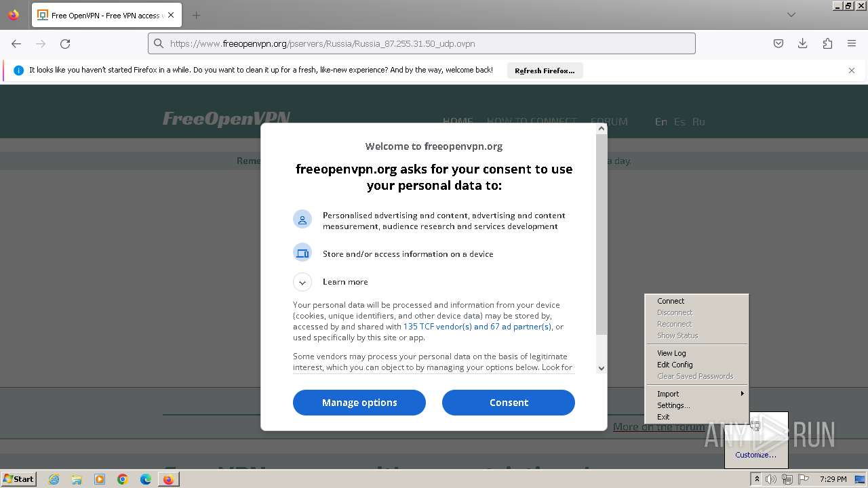Image resolution: width=868 pixels, height=488 pixels.
Task: Launch Internet Explorer from taskbar
Action: pos(54,479)
